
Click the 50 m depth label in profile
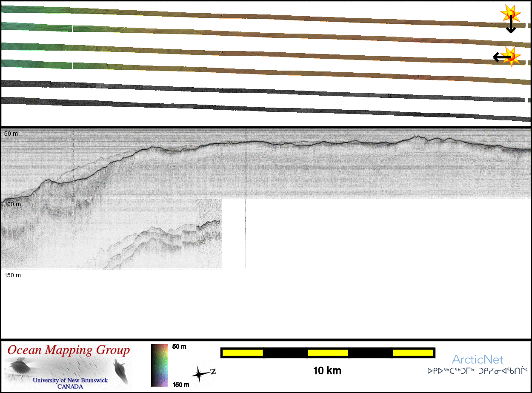pyautogui.click(x=11, y=134)
